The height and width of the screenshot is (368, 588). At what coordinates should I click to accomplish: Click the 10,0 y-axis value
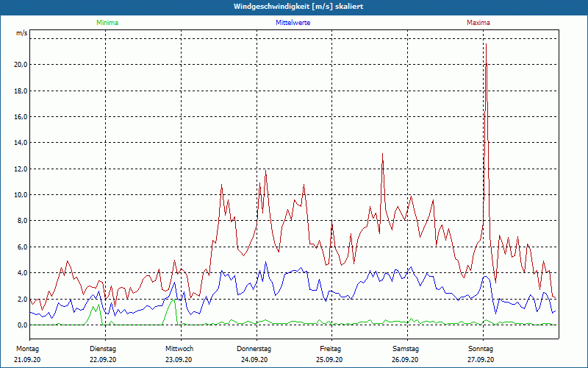21,195
